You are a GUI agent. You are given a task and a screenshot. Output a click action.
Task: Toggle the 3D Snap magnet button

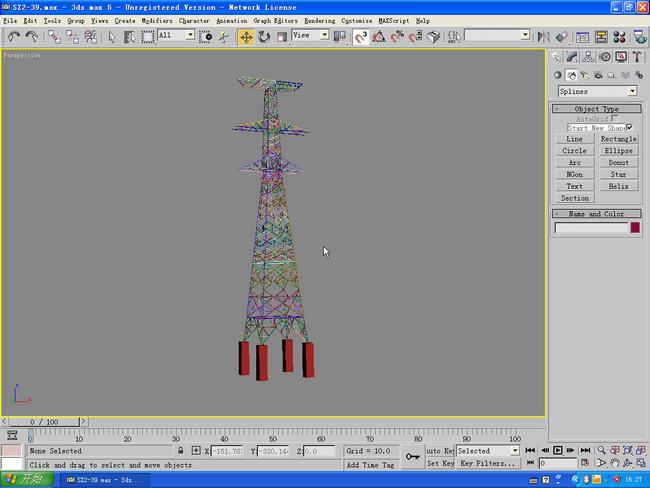pos(360,37)
